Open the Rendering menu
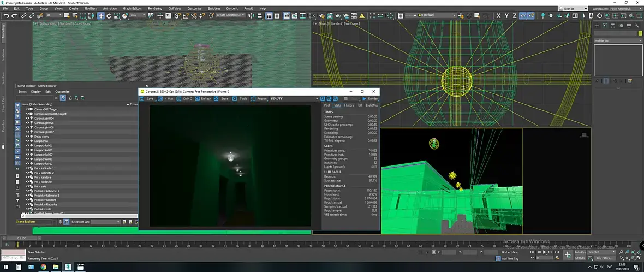The height and width of the screenshot is (272, 644). pyautogui.click(x=154, y=9)
